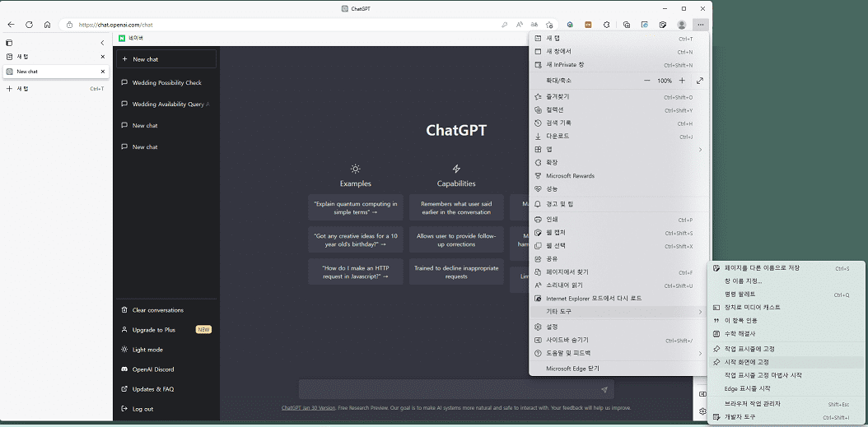Reload in Internet Explorer mode menu entry
This screenshot has width=868, height=427.
618,299
